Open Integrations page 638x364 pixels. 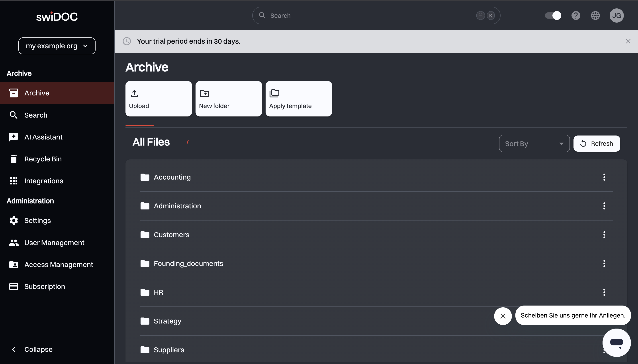(x=57, y=181)
